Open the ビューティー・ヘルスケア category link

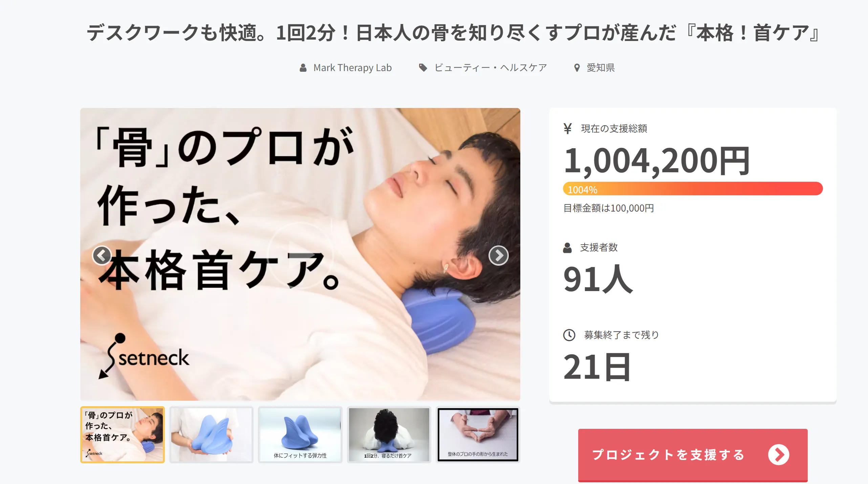(x=491, y=68)
